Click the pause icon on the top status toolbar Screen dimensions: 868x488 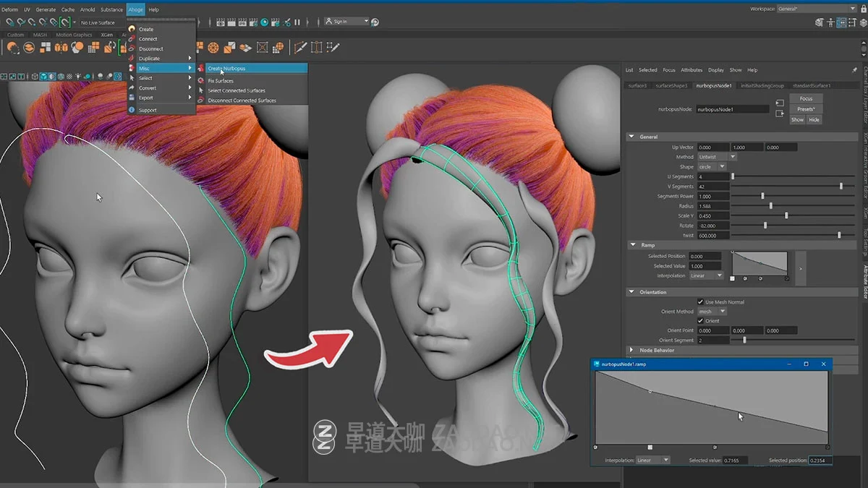pos(297,22)
